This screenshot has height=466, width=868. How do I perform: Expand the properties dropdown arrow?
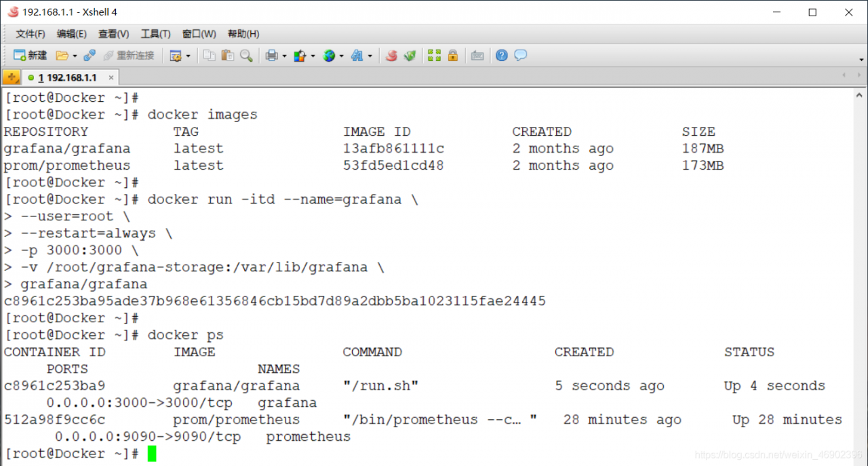point(188,56)
